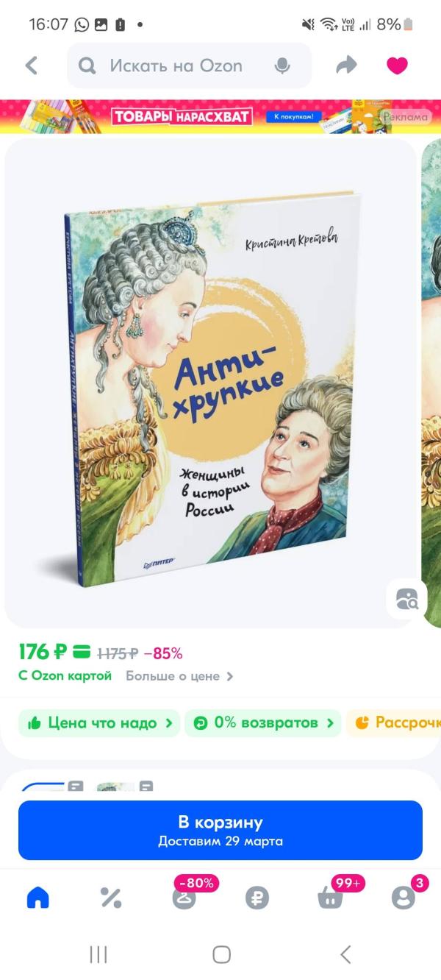Tap the share arrow icon
The width and height of the screenshot is (441, 980).
[345, 65]
